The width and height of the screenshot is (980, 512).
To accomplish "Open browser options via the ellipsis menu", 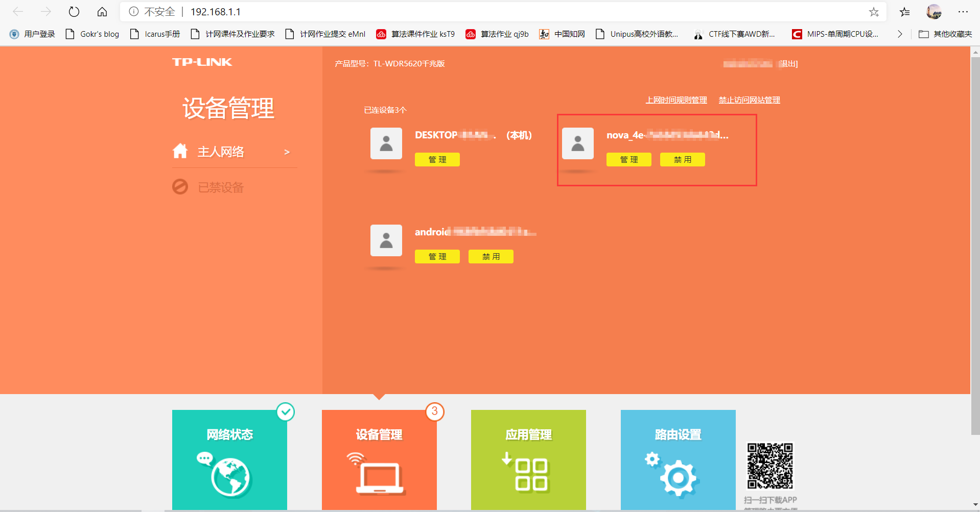I will [x=964, y=11].
